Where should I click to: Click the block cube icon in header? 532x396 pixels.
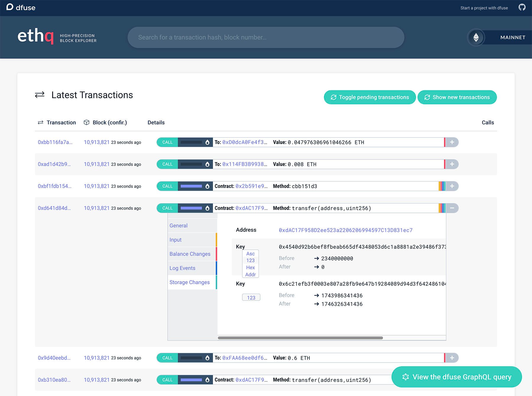tap(86, 122)
